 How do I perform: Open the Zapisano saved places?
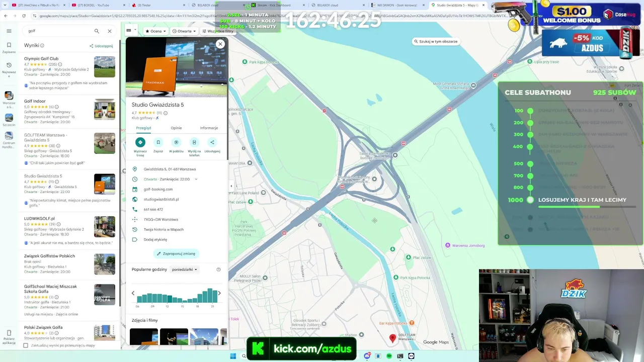9,48
